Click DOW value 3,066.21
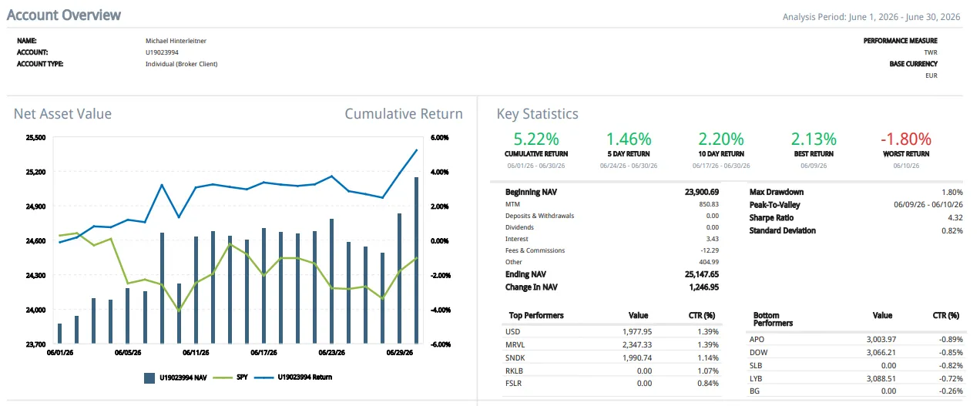The width and height of the screenshot is (980, 406). click(x=881, y=352)
